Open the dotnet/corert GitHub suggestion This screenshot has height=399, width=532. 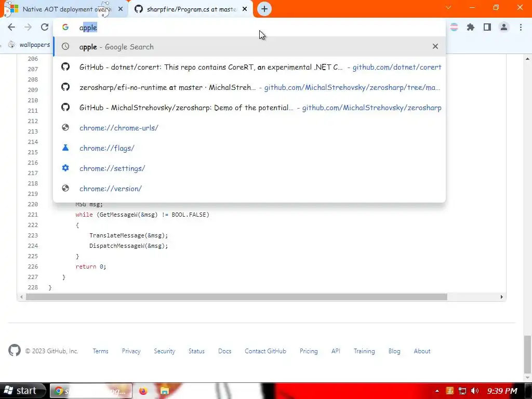click(x=249, y=67)
